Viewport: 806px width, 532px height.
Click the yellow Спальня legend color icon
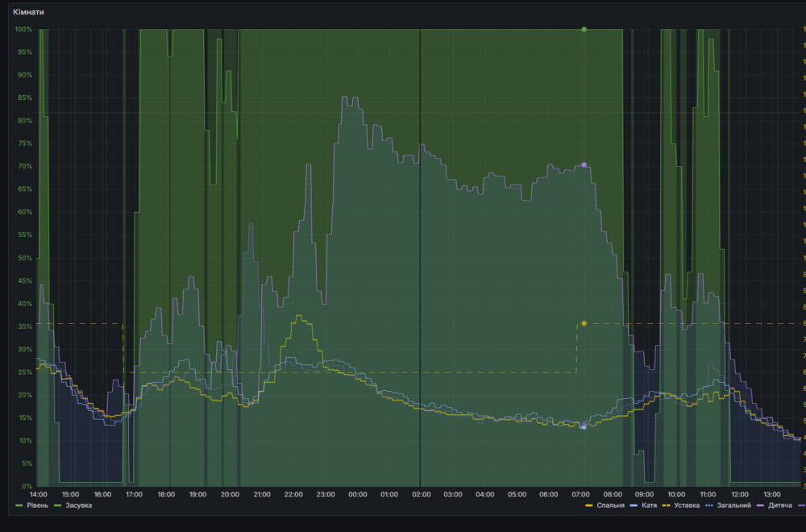588,505
